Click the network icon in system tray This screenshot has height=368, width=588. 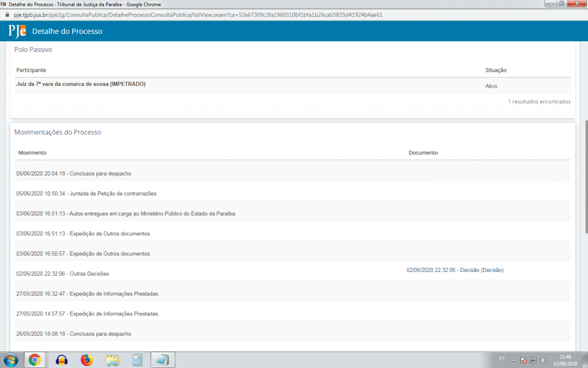click(533, 360)
